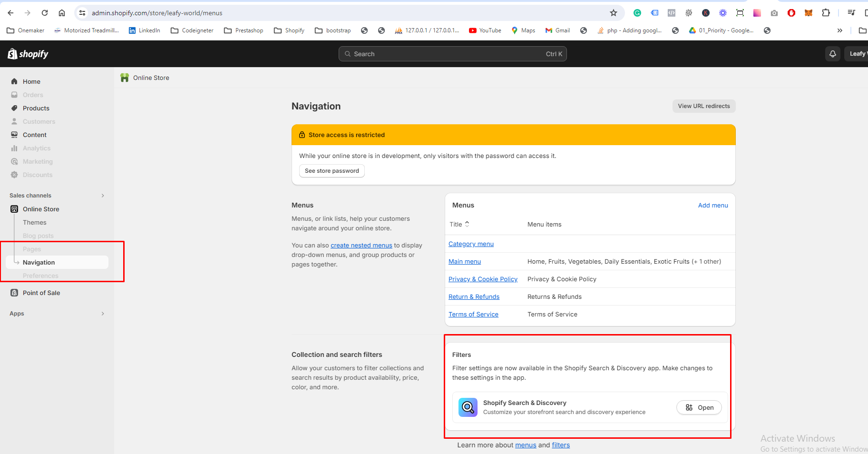The width and height of the screenshot is (868, 454).
Task: Open Products in the sidebar
Action: 36,108
